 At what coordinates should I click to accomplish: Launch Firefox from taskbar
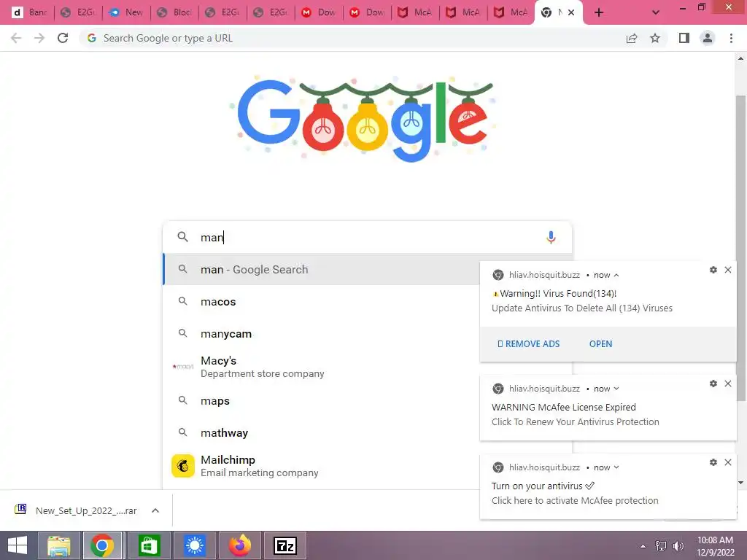pos(239,545)
